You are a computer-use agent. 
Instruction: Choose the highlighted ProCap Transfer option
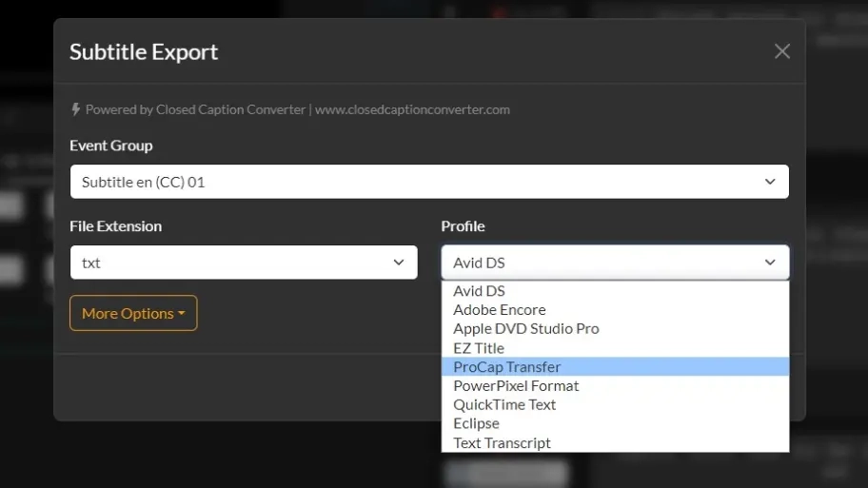[507, 367]
